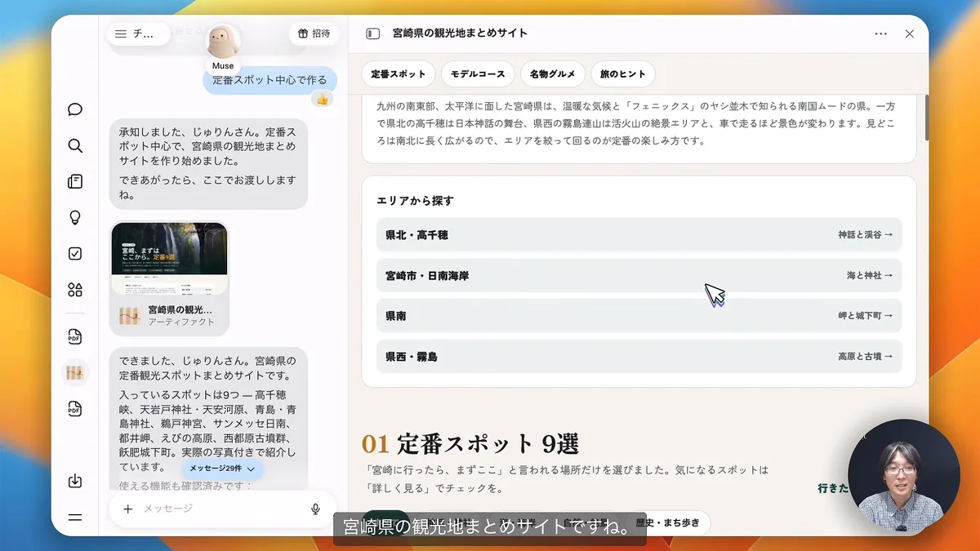Close the artifact panel with X

[910, 33]
